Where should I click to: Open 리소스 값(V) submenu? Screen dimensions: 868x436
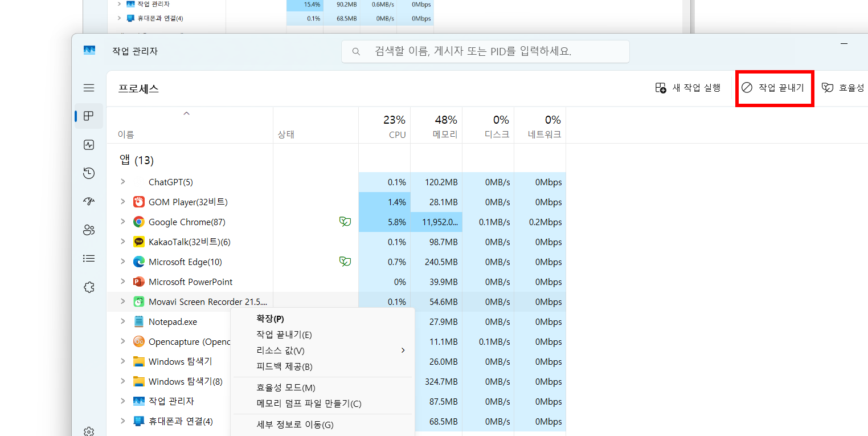pos(322,351)
